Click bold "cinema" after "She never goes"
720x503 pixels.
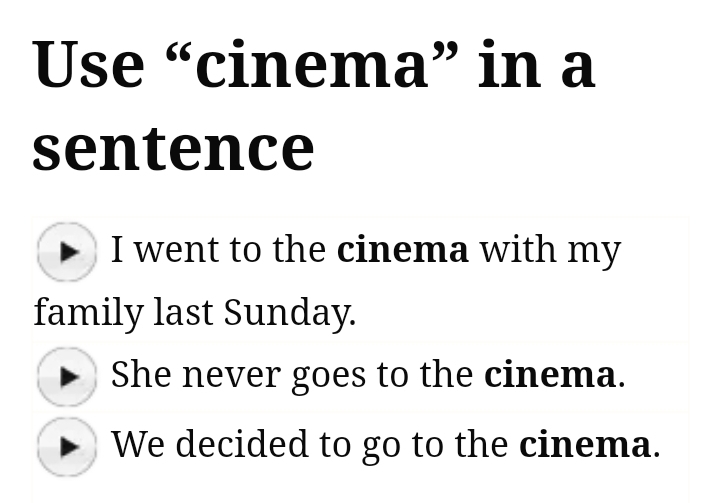coord(550,375)
